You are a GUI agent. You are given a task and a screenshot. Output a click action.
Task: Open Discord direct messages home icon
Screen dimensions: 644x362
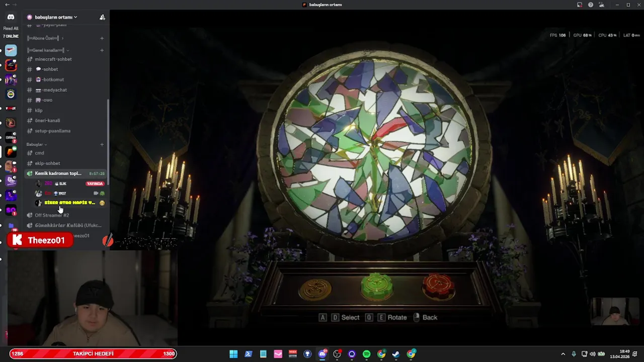(x=11, y=17)
